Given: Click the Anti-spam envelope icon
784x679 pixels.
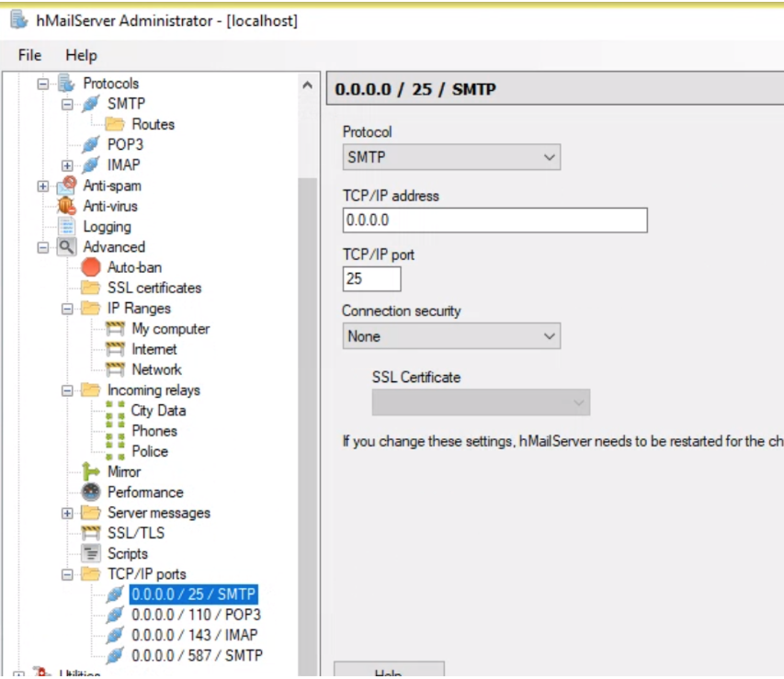Looking at the screenshot, I should click(66, 186).
